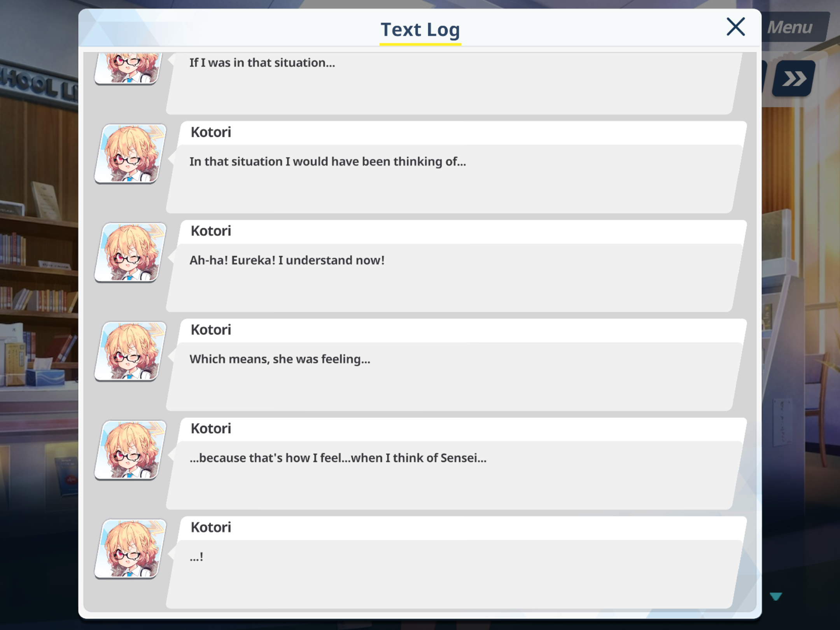
Task: Click the Kotori name label above '...!' message
Action: pos(211,527)
